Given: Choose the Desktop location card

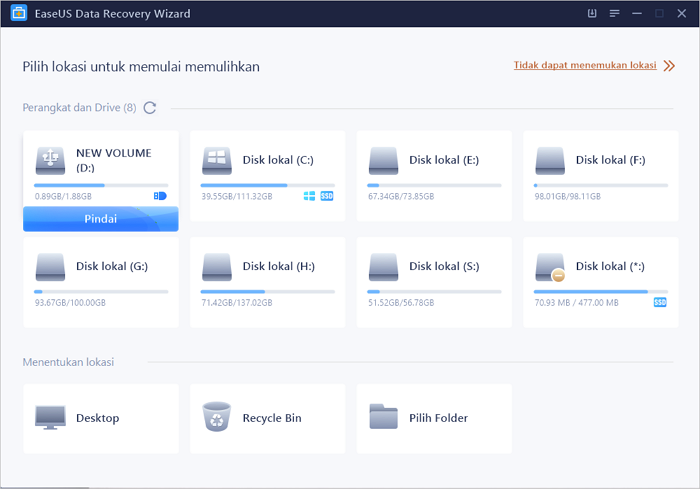Looking at the screenshot, I should pos(101,418).
